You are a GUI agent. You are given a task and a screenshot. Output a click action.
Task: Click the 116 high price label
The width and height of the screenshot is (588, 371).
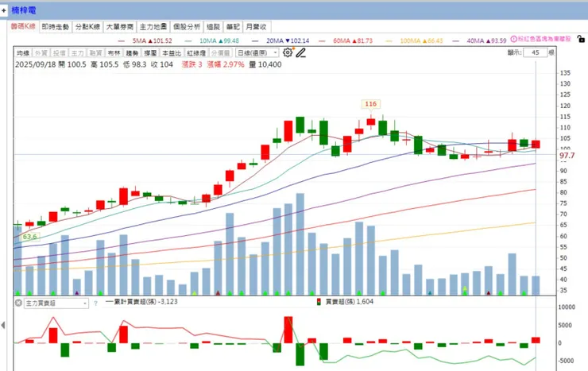pyautogui.click(x=370, y=104)
